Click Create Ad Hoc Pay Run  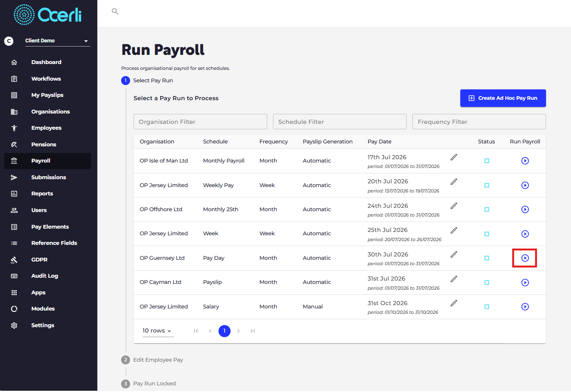pos(503,98)
